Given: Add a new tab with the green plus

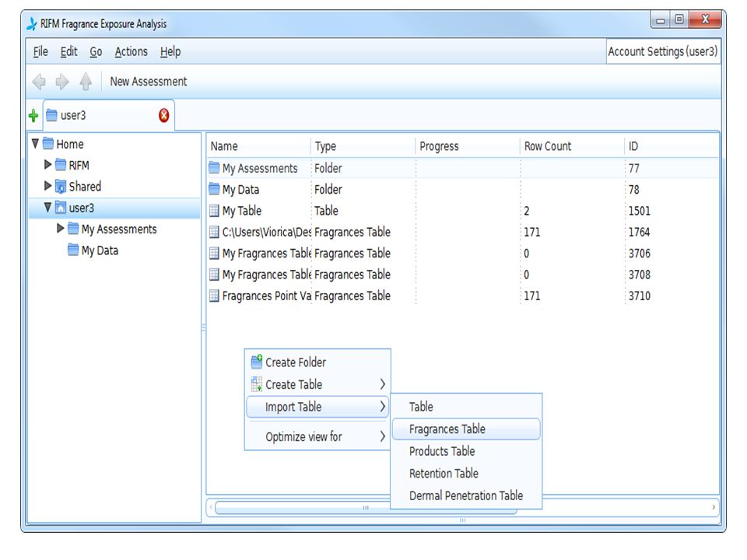Looking at the screenshot, I should 33,115.
